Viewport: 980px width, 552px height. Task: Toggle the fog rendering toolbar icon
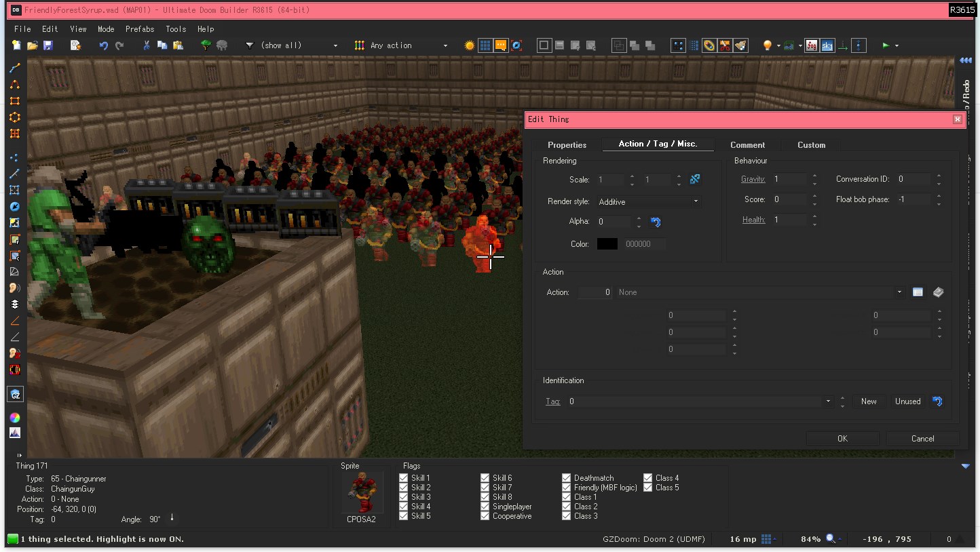[x=812, y=45]
